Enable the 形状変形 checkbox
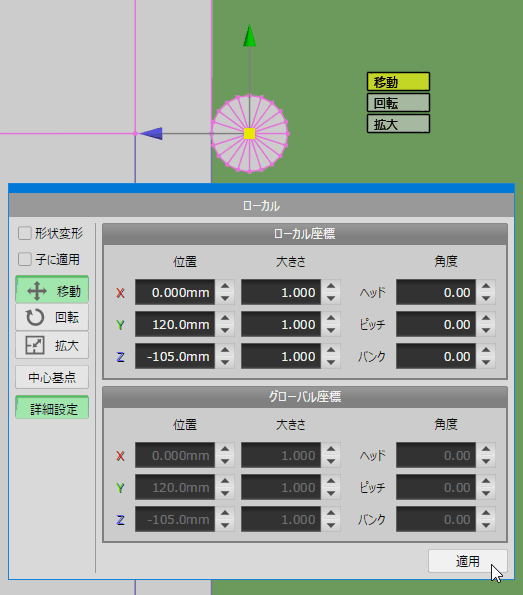 tap(25, 233)
